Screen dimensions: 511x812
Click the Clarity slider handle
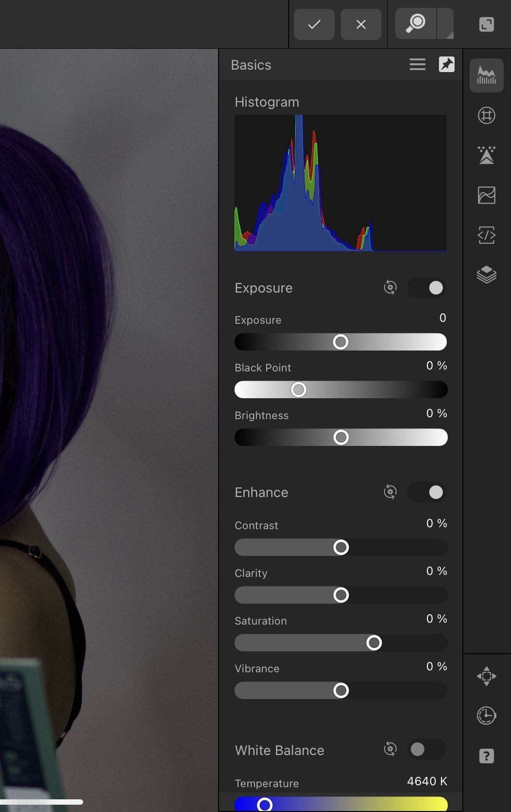(x=341, y=595)
